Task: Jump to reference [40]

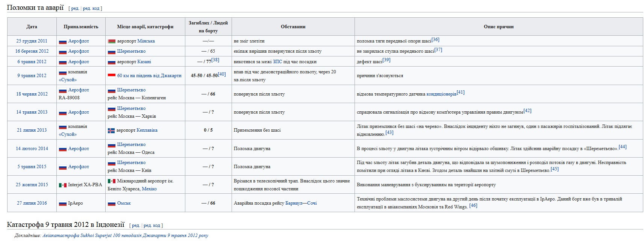Action: [x=222, y=74]
